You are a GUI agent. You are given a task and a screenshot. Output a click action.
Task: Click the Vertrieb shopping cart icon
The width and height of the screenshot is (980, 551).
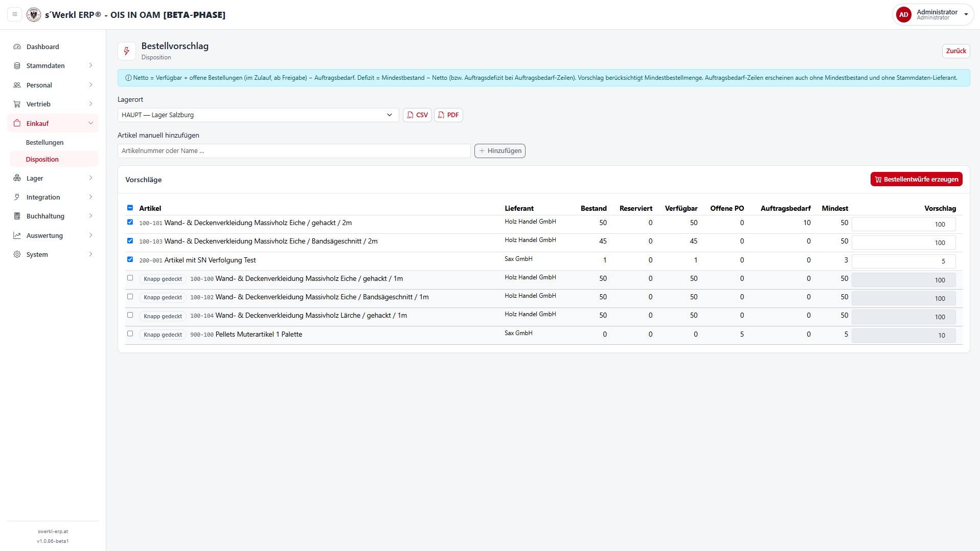[x=17, y=104]
